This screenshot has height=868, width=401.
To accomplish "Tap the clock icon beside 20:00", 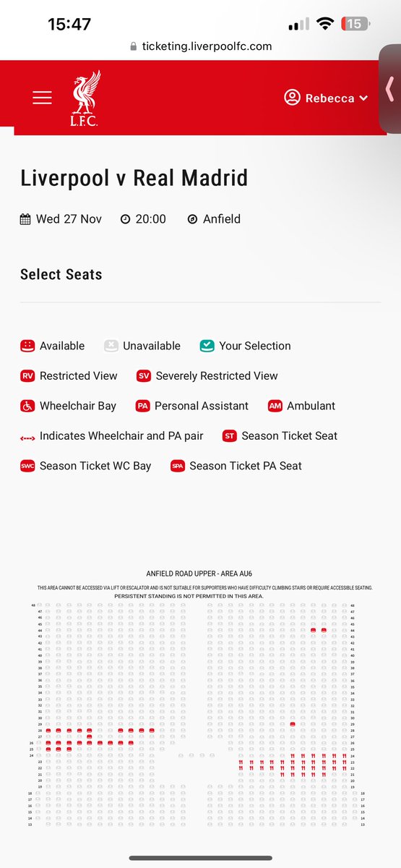I will 126,218.
